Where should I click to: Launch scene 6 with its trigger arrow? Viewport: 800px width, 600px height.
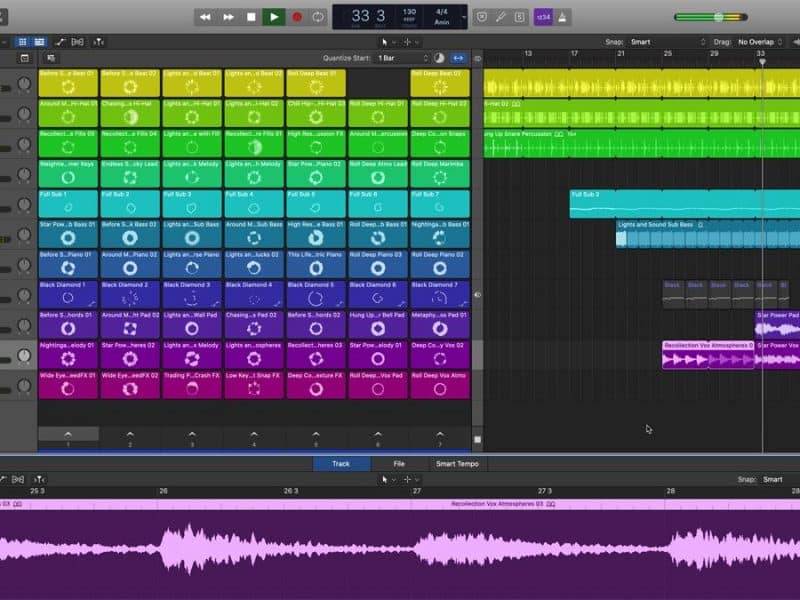click(378, 434)
